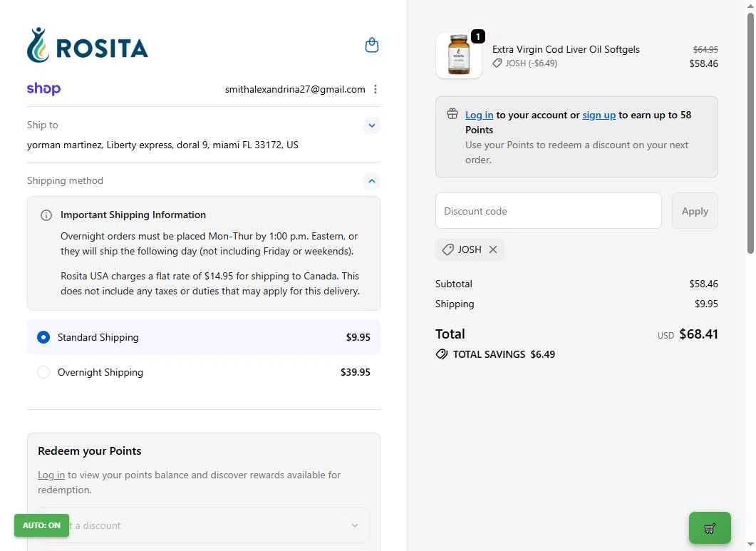Click the Rosita logo

click(x=87, y=46)
